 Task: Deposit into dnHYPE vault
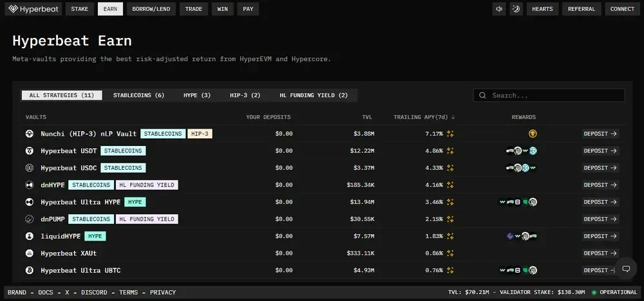(x=600, y=185)
